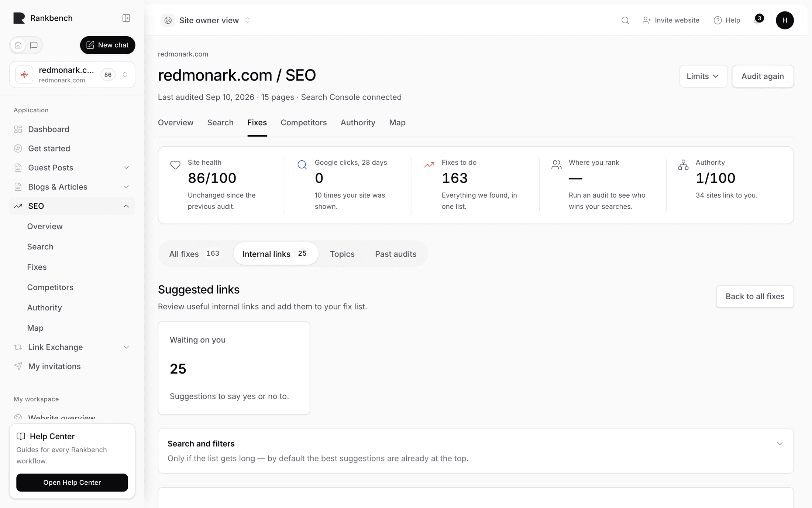
Task: Open My invitations in sidebar
Action: (72, 366)
